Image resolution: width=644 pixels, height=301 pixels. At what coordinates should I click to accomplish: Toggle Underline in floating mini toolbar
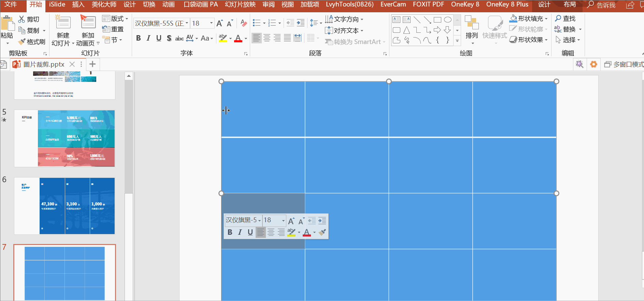[x=250, y=232]
